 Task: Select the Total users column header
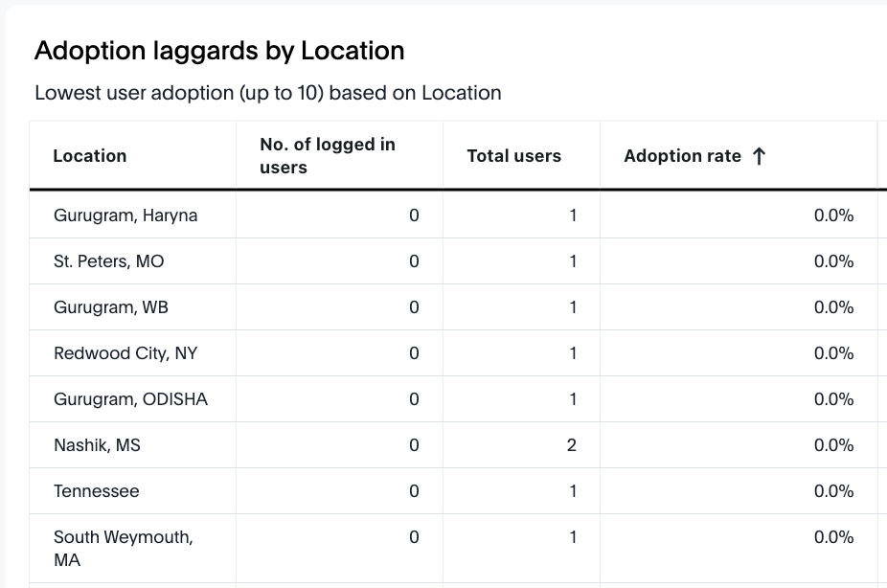click(x=513, y=156)
